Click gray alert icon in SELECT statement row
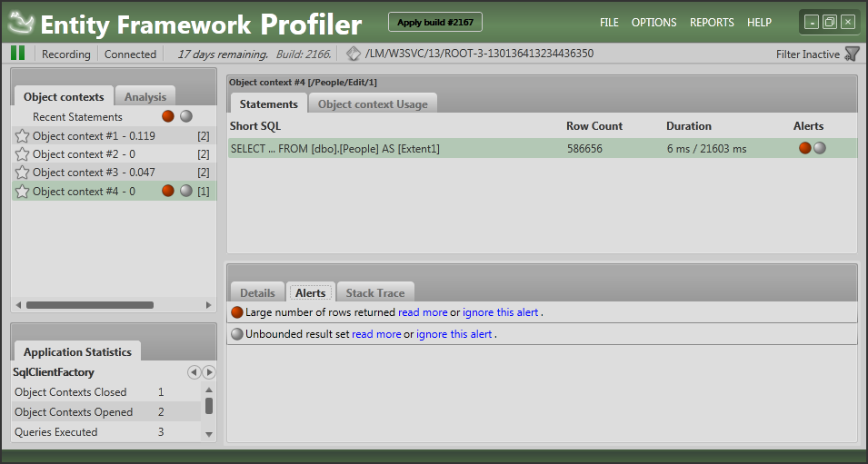Viewport: 868px width, 464px height. [x=820, y=148]
